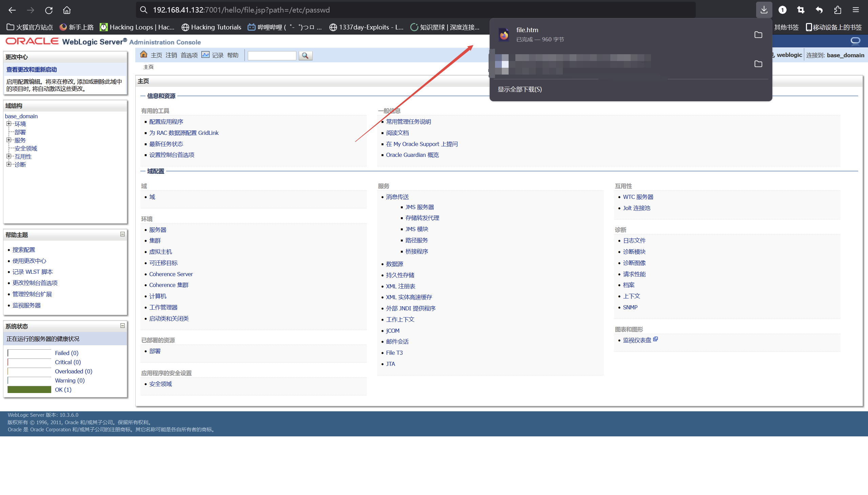Open the 记录 WLST 脚本 help topic

tap(33, 272)
